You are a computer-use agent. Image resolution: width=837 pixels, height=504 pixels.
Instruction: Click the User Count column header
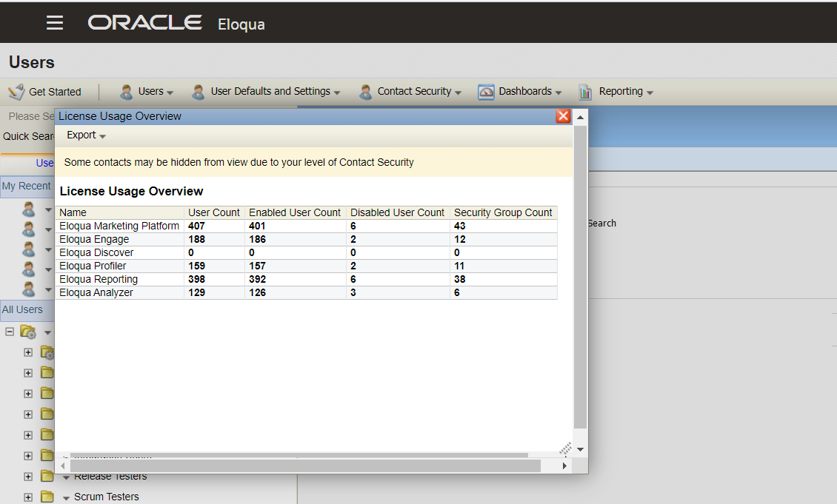coord(214,212)
